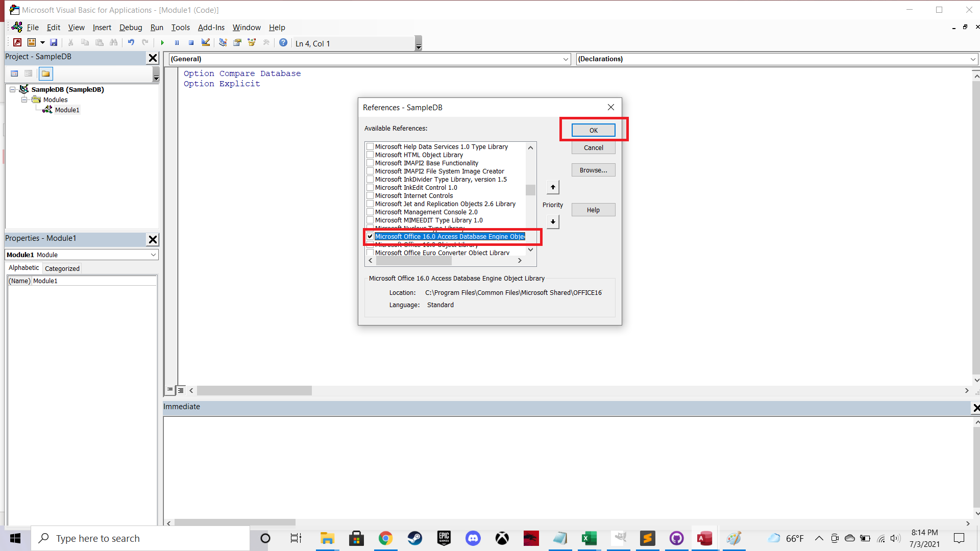Click the Undo arrow icon
Screen dimensions: 980x551
[131, 43]
